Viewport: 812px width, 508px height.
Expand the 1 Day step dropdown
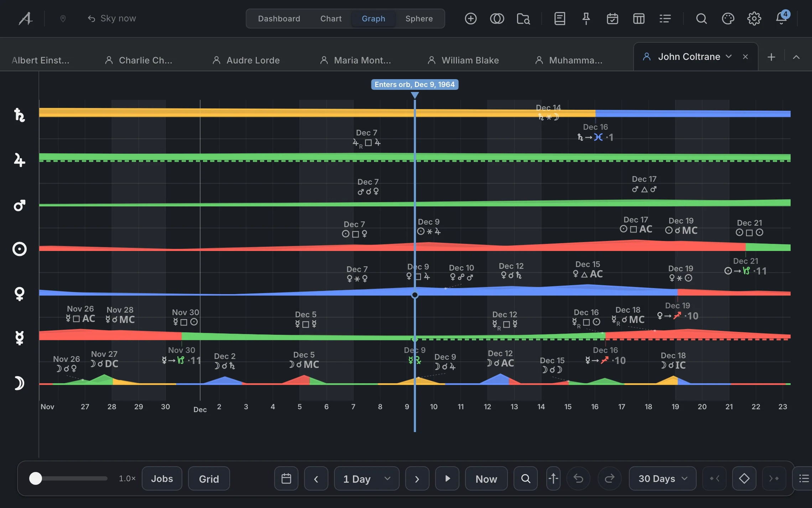click(367, 479)
